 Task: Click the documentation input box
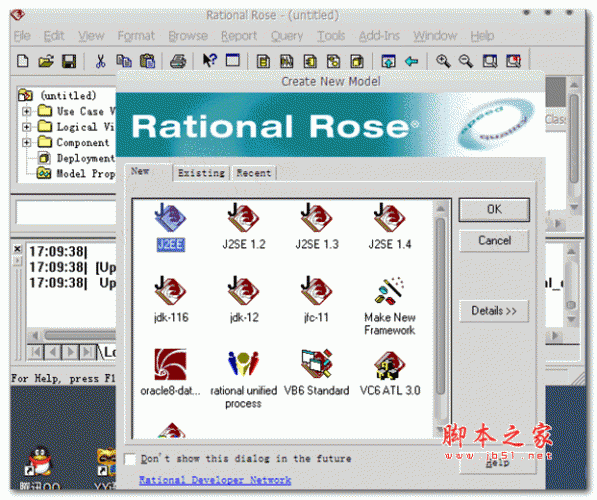[x=65, y=212]
